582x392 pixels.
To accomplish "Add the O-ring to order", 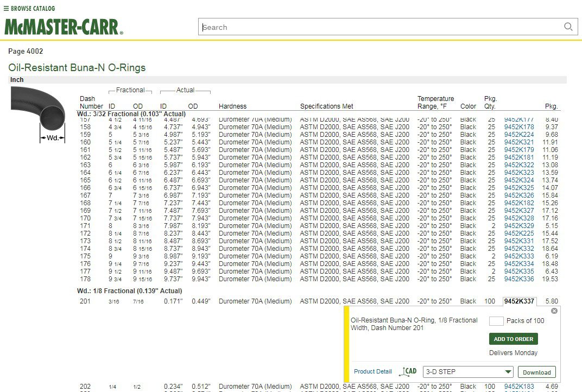I will [514, 339].
